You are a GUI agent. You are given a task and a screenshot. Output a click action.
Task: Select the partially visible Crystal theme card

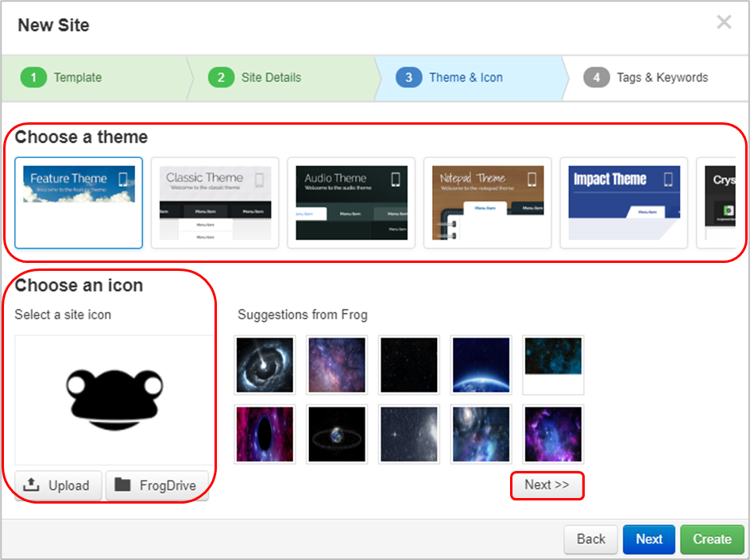(x=717, y=203)
